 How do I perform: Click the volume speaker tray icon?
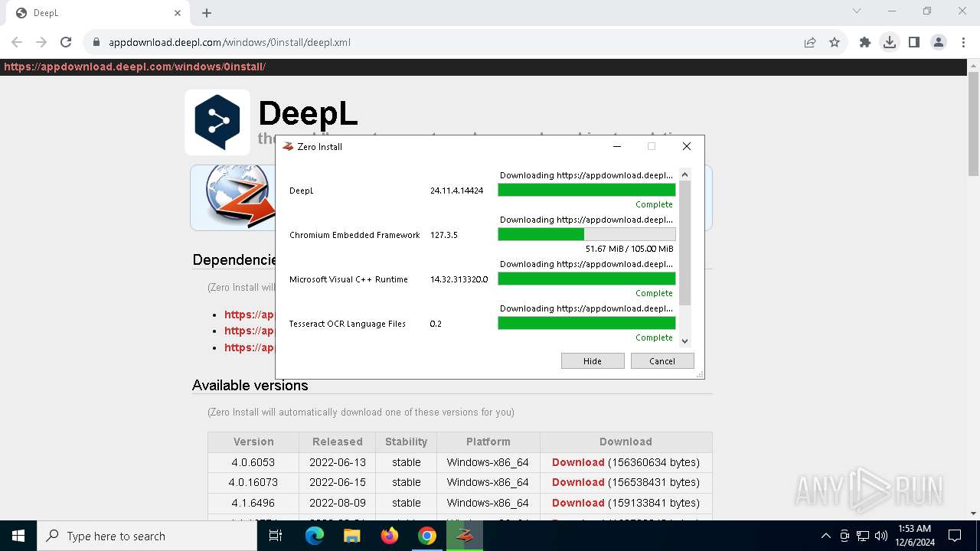pos(881,536)
